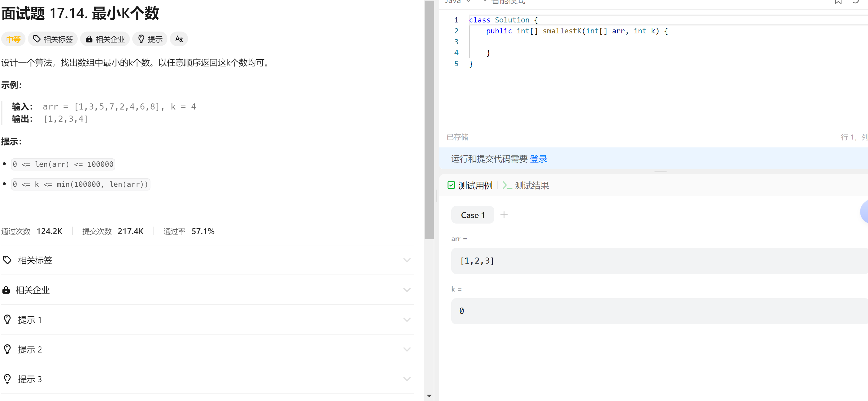Switch to the 测试结果 tab
The image size is (868, 401).
(x=526, y=185)
